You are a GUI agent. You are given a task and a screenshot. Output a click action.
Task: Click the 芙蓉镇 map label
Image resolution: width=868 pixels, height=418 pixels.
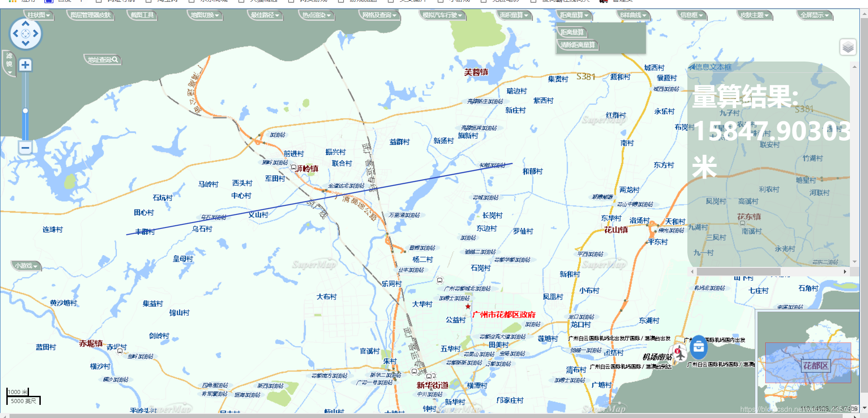(476, 72)
